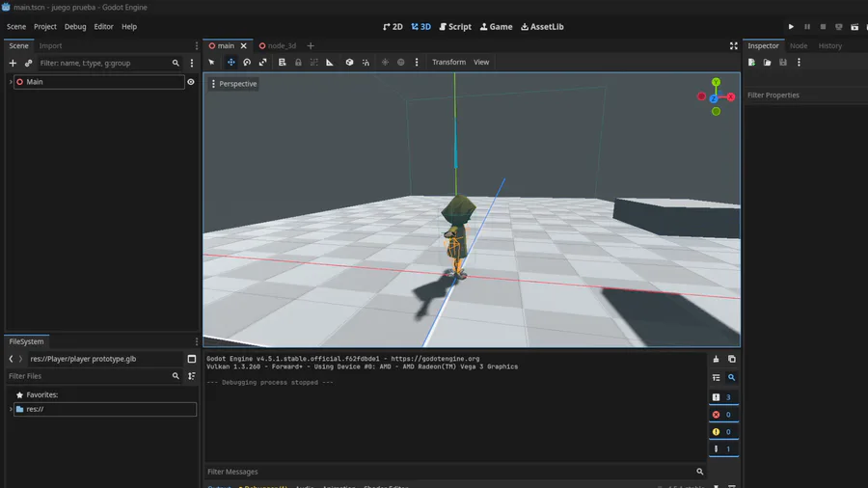Switch to the Scene dock tab
This screenshot has width=868, height=488.
(x=18, y=46)
